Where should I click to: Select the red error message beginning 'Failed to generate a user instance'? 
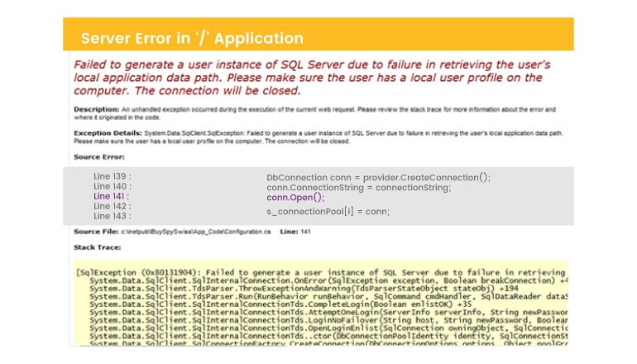(x=312, y=78)
